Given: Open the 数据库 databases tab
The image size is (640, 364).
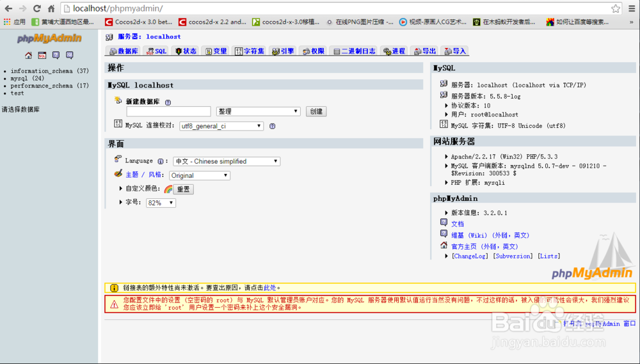Looking at the screenshot, I should 124,51.
